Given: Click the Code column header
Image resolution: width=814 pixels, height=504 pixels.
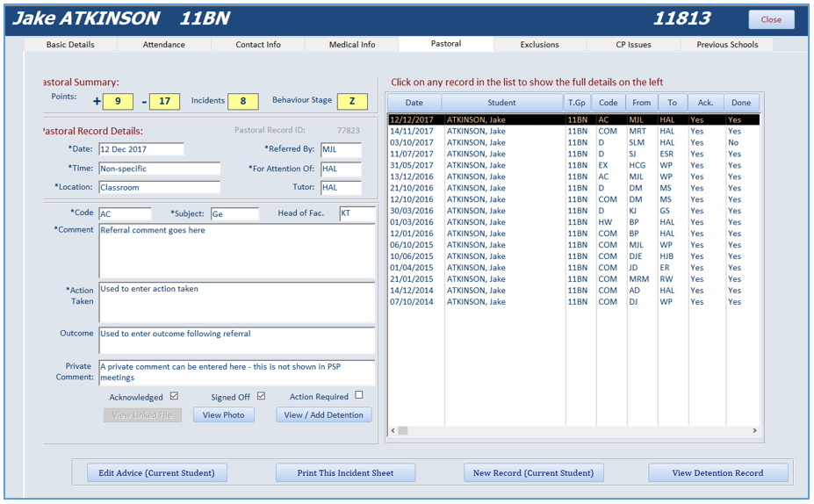Looking at the screenshot, I should (x=609, y=103).
